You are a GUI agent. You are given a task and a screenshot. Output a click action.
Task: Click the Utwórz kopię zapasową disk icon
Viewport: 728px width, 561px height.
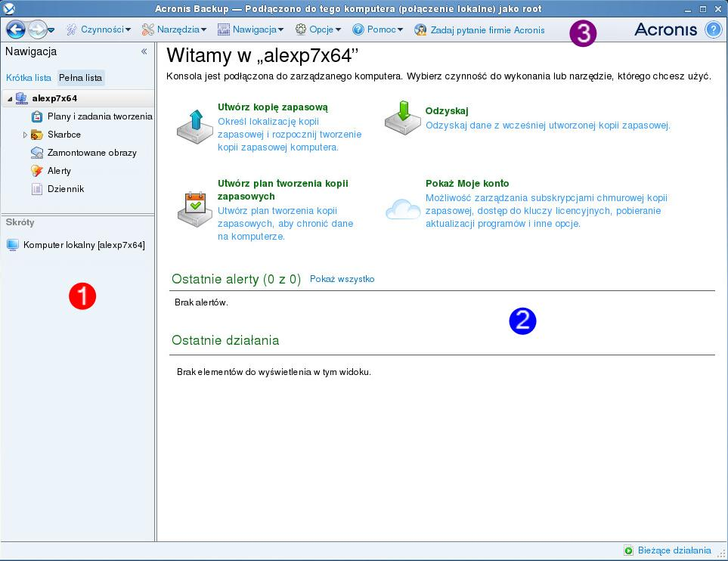[195, 127]
